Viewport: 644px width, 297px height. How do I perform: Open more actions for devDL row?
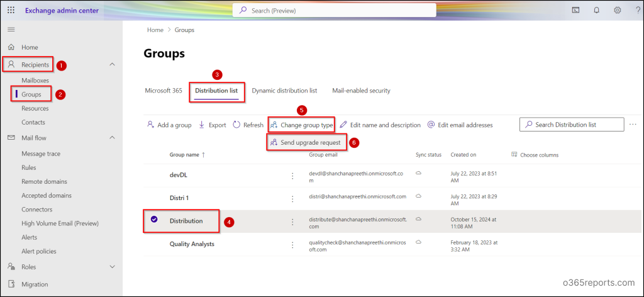(x=292, y=176)
